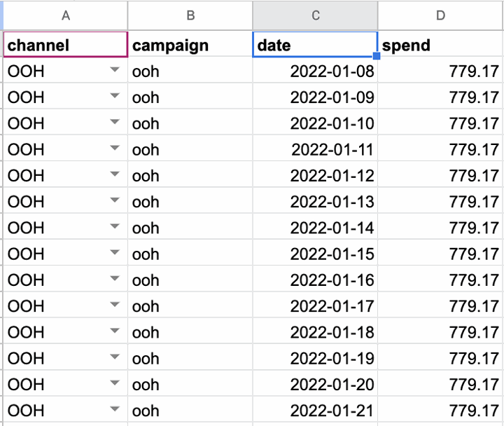Open channel dropdown arrow for 2022-01-16 row
Screen dimensions: 504x426
point(115,278)
